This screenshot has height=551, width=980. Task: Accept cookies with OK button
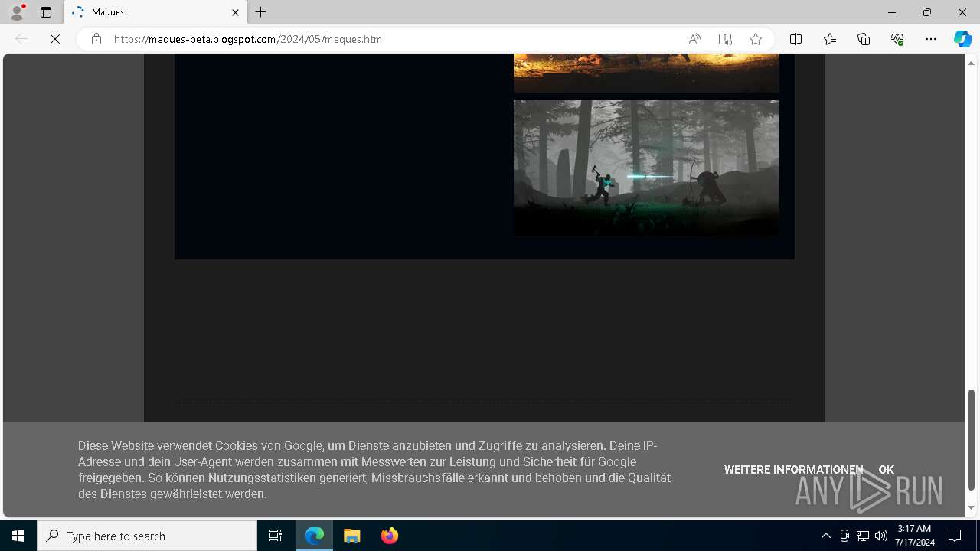pyautogui.click(x=887, y=470)
